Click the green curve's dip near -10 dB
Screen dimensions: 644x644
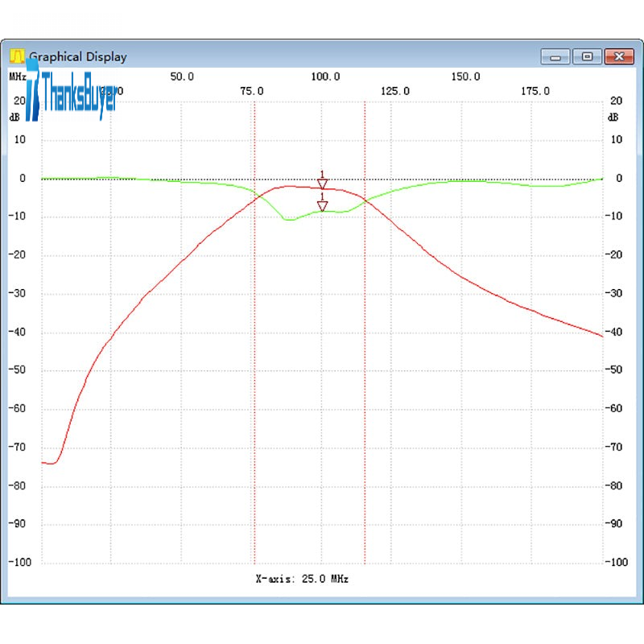(x=287, y=219)
